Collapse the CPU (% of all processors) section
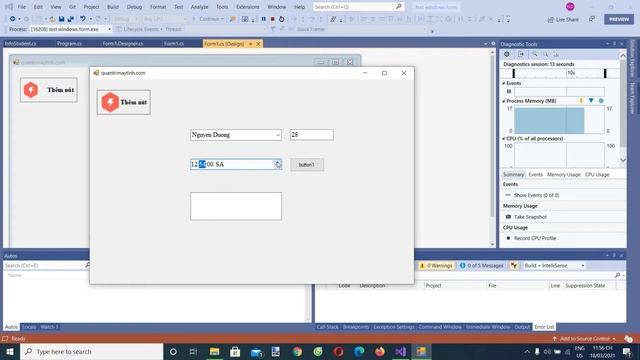 tap(504, 139)
